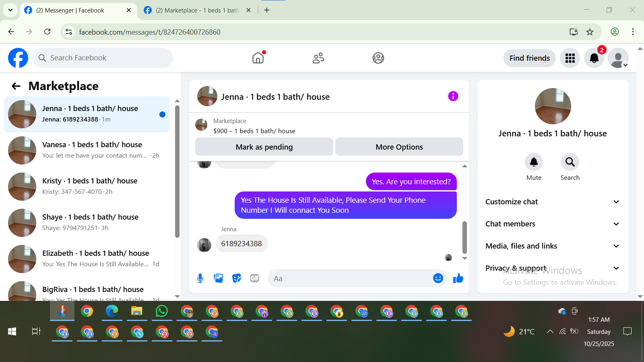Screen dimensions: 644x362
Task: Expand Media, files and links section
Action: (552, 246)
